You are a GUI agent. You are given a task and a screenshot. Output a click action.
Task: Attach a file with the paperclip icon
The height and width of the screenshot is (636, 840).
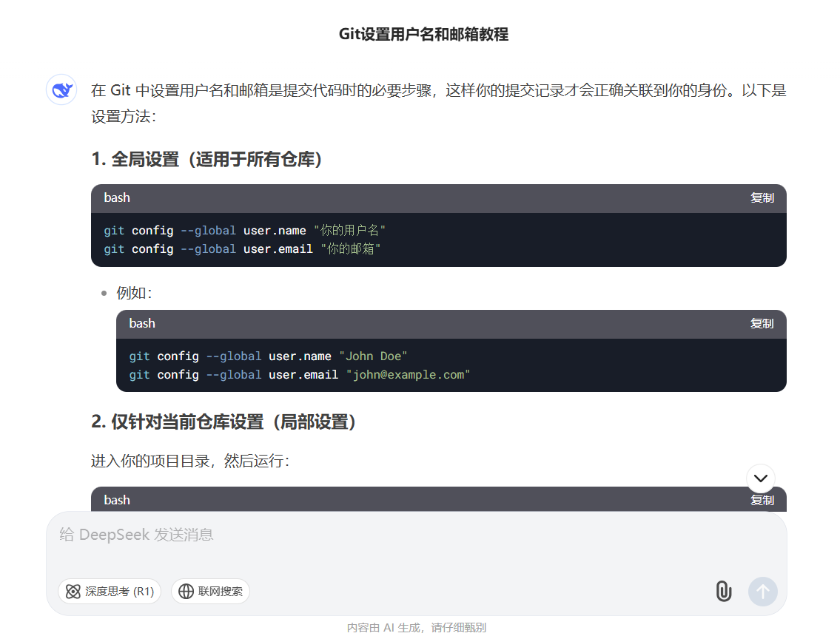pos(724,592)
